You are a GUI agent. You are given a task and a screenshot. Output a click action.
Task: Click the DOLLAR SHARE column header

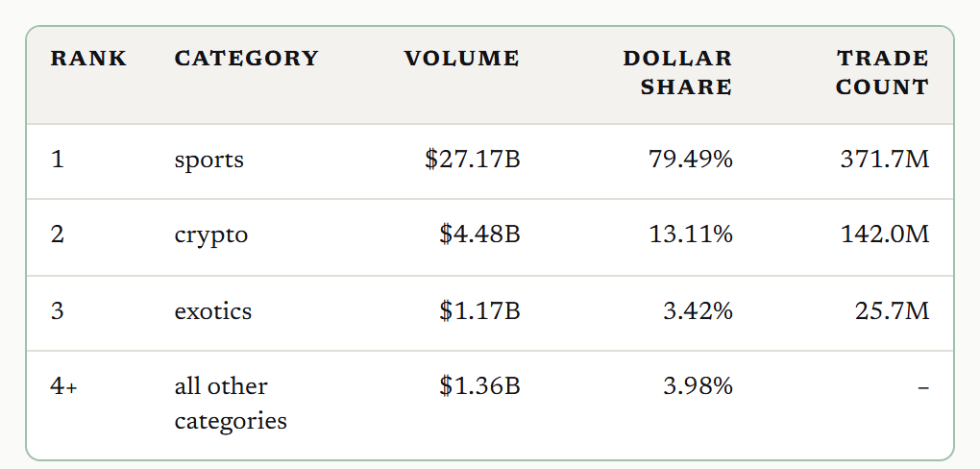677,72
